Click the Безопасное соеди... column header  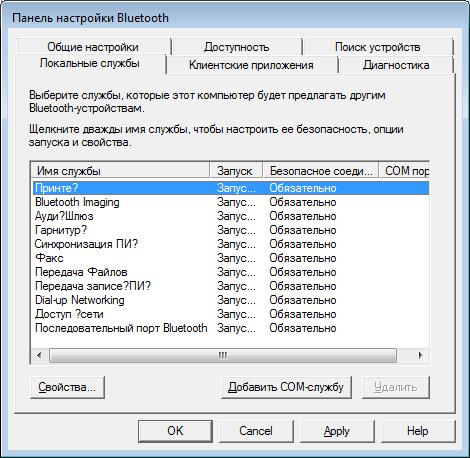coord(321,171)
